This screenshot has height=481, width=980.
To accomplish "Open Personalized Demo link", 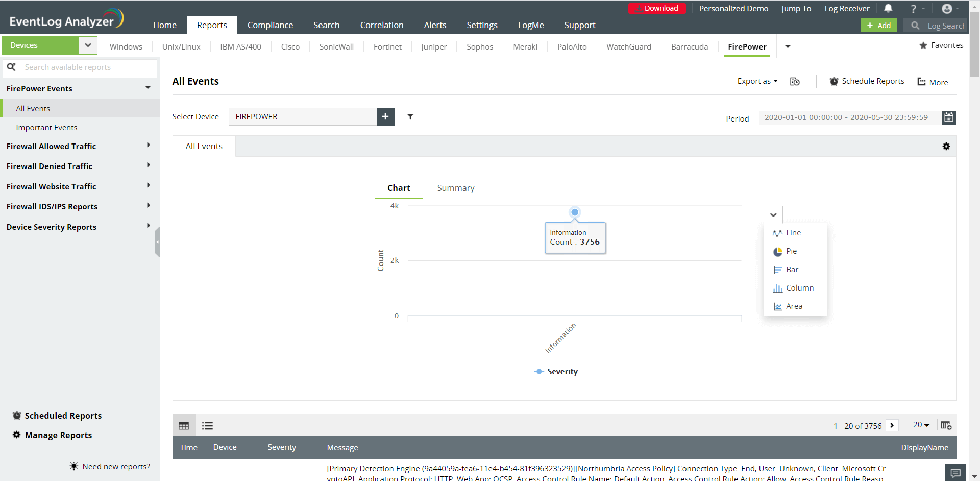I will click(733, 8).
